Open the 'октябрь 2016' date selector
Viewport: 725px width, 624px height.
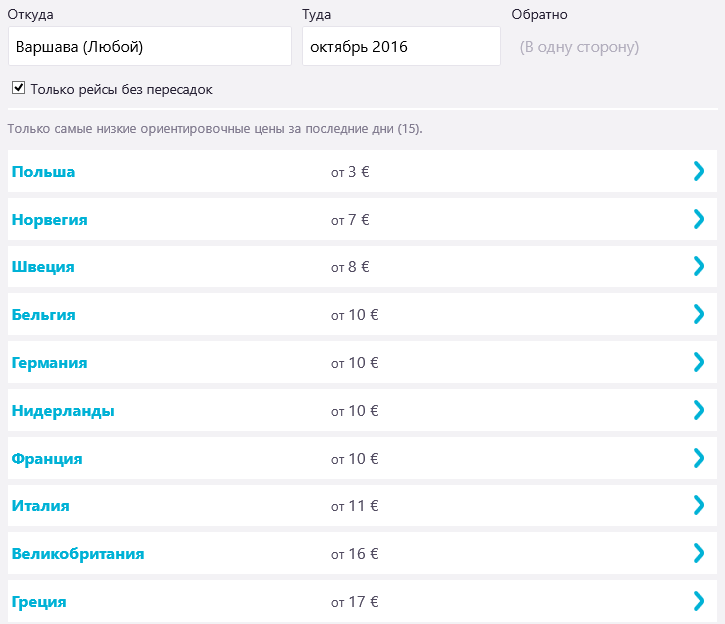tap(401, 46)
